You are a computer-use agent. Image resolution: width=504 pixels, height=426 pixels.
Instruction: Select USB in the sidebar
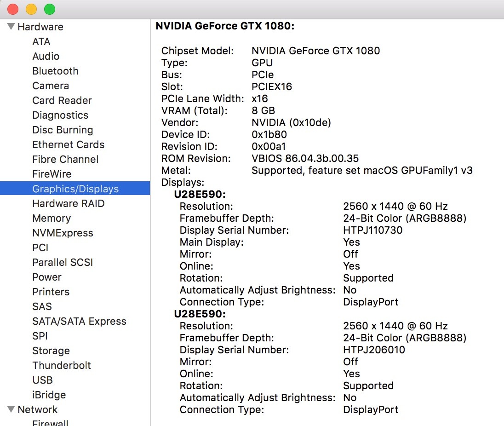pos(42,380)
